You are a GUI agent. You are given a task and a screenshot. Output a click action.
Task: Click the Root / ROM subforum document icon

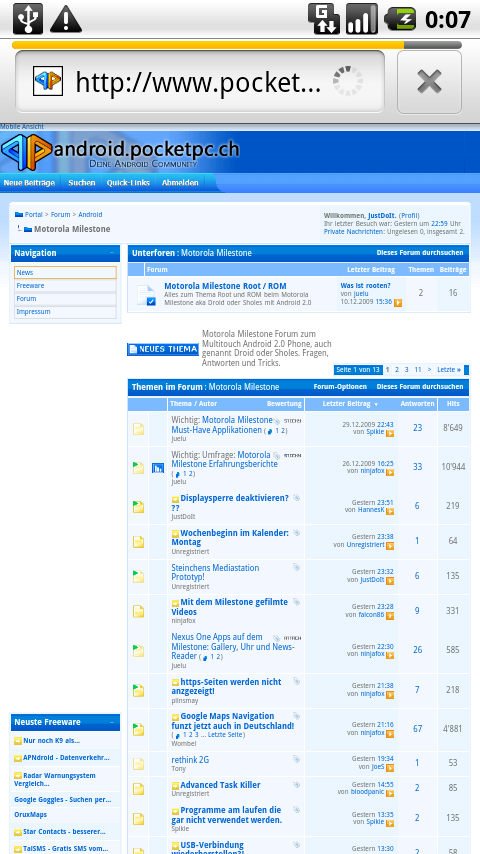click(146, 295)
